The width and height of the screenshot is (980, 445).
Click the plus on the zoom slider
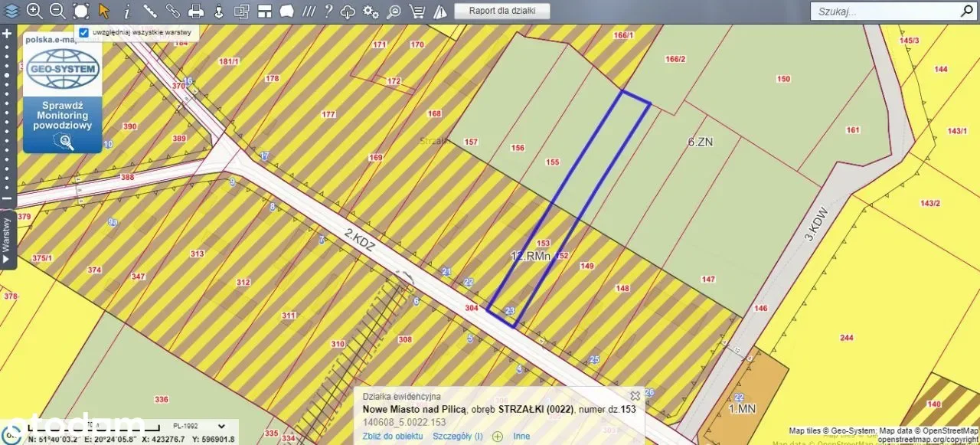click(7, 34)
